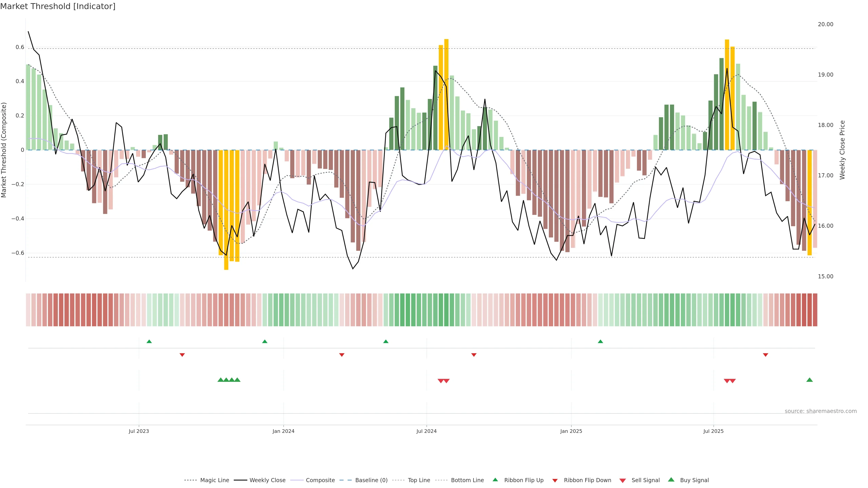
Task: Hide the Composite line via legend
Action: click(x=320, y=480)
